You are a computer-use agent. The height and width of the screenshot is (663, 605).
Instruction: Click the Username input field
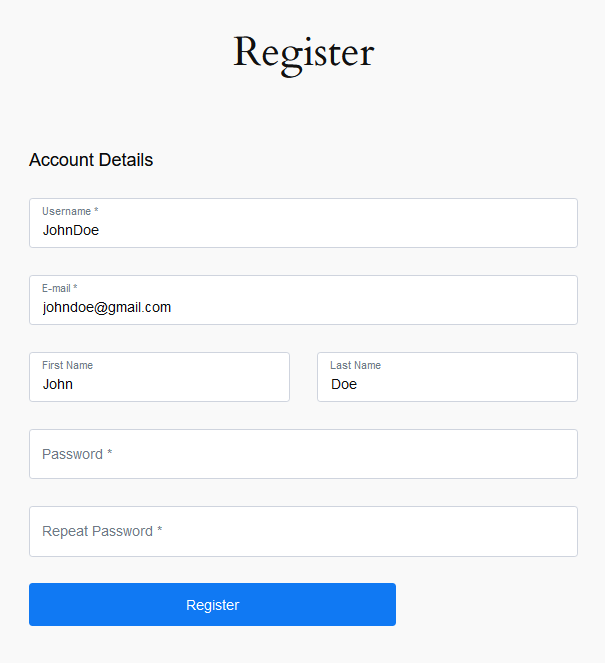pos(303,223)
